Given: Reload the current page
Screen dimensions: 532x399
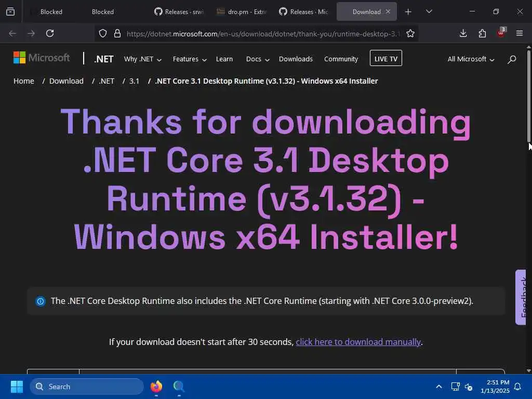Looking at the screenshot, I should (x=50, y=33).
